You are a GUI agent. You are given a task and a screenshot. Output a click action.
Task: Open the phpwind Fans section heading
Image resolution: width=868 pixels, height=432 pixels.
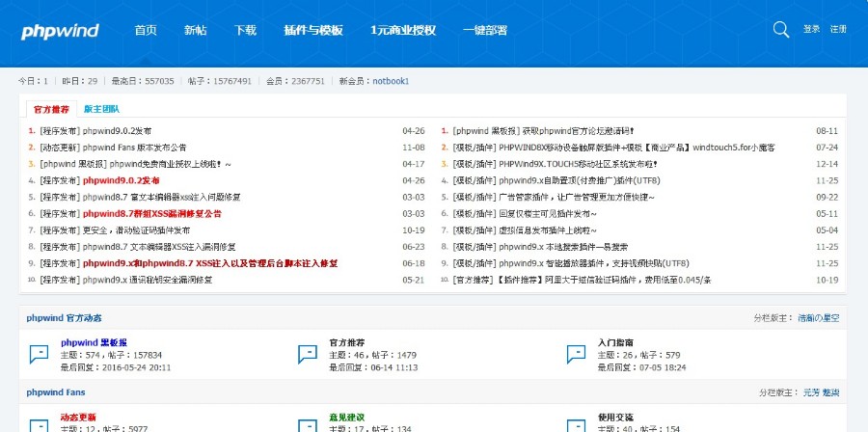tap(56, 392)
